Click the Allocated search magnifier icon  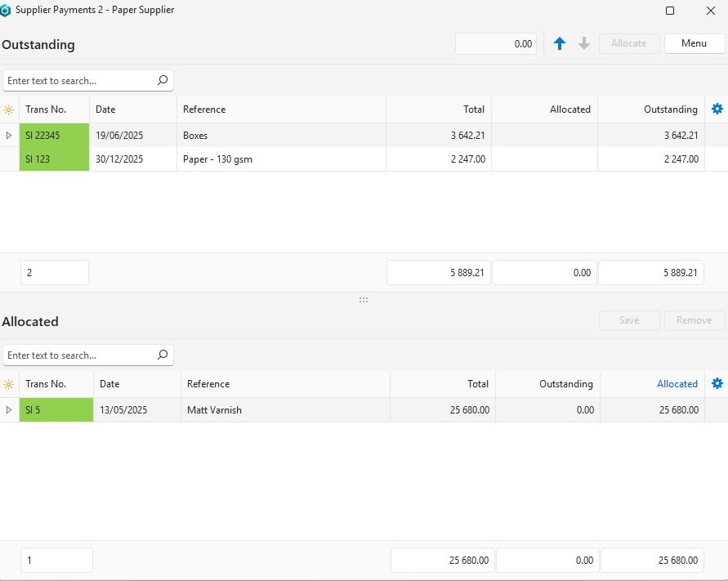[x=163, y=355]
